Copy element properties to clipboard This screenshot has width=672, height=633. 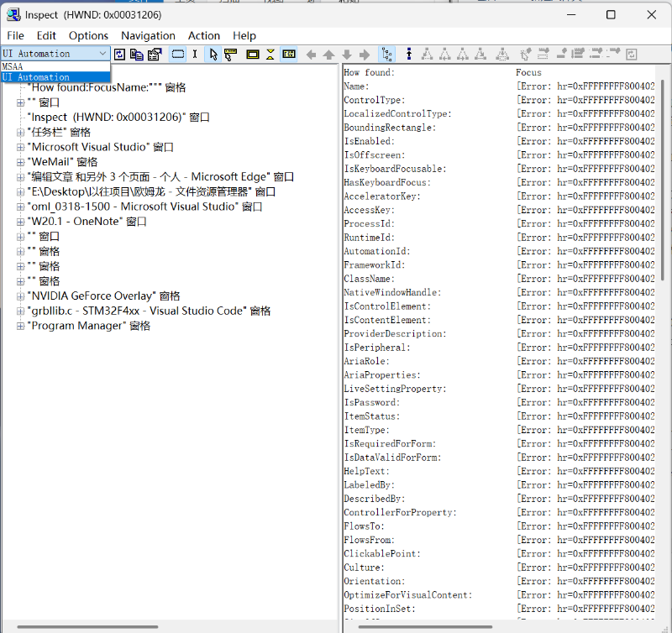tap(136, 53)
